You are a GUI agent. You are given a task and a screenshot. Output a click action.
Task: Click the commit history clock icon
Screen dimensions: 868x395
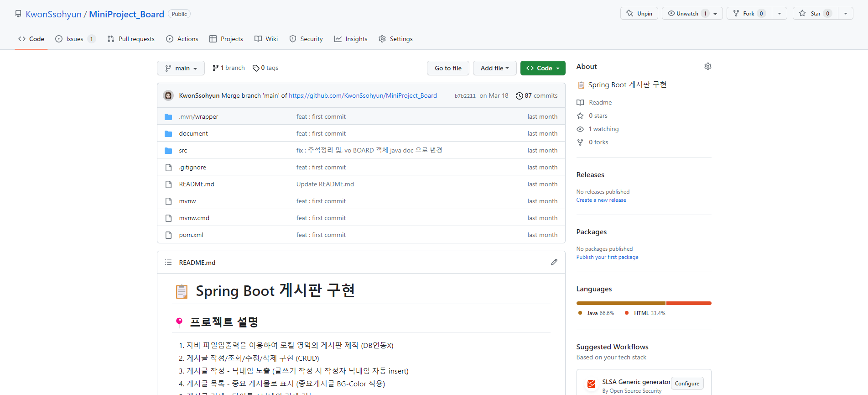[519, 95]
